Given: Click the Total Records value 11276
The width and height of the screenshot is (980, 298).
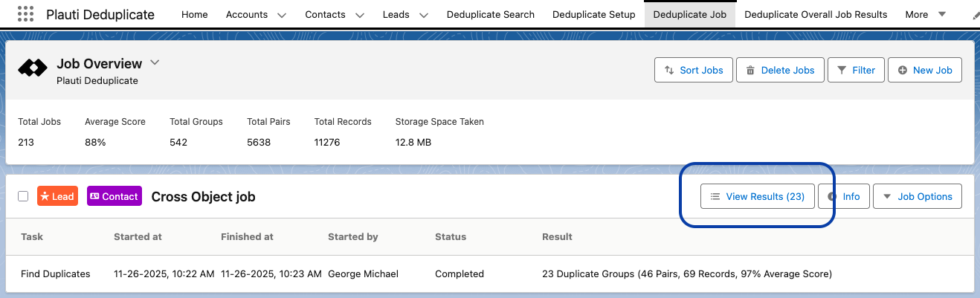Looking at the screenshot, I should pos(327,142).
